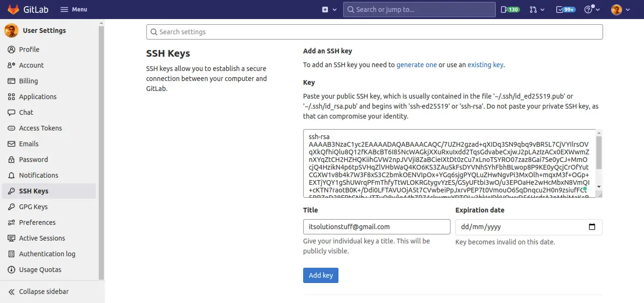Image resolution: width=644 pixels, height=303 pixels.
Task: Open the Expiration date picker
Action: [592, 227]
